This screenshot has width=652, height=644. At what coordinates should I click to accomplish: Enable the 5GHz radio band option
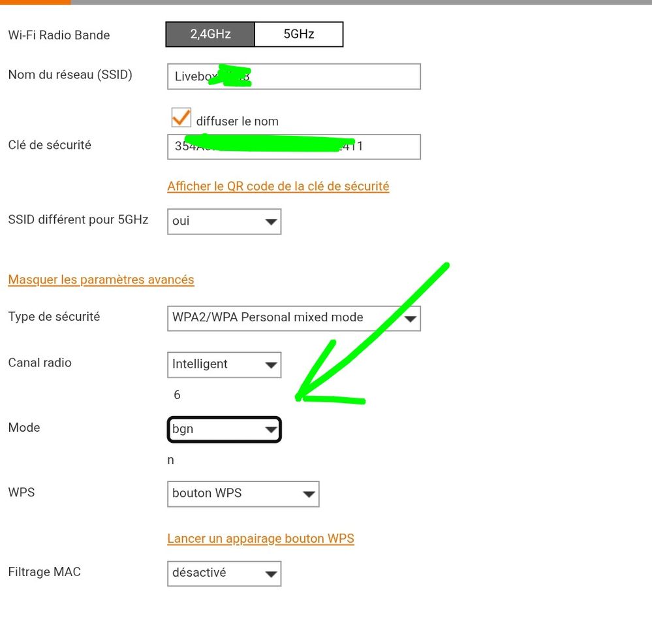[299, 34]
